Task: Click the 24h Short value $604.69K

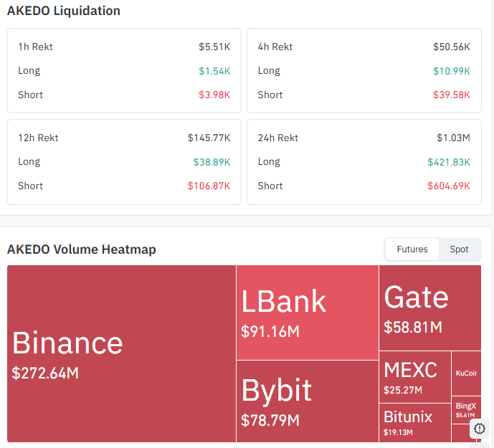Action: click(449, 186)
